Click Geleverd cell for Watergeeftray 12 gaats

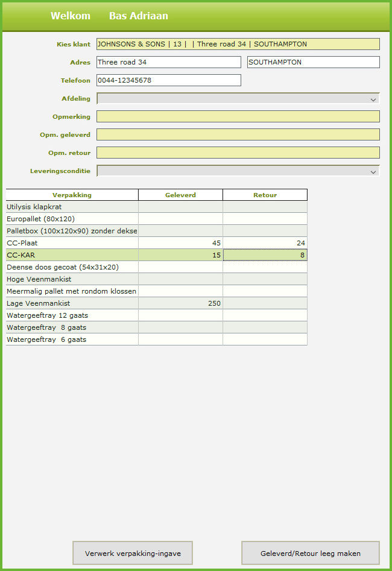(x=181, y=315)
